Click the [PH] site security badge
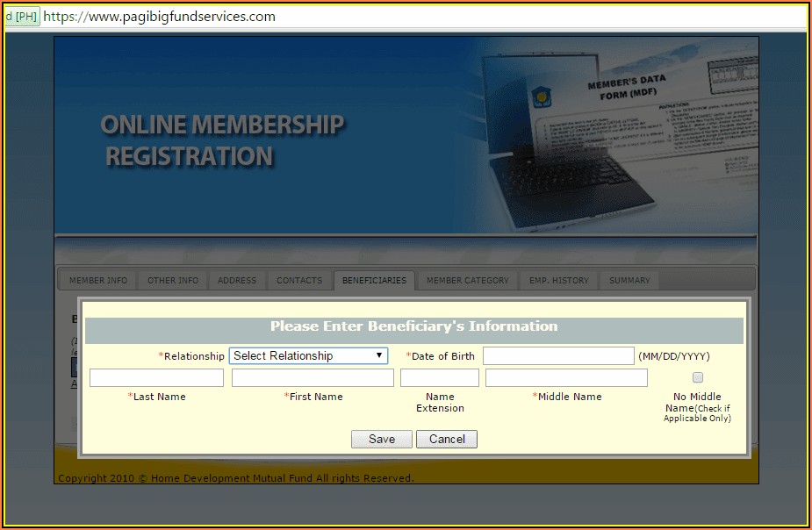The image size is (812, 530). point(22,17)
